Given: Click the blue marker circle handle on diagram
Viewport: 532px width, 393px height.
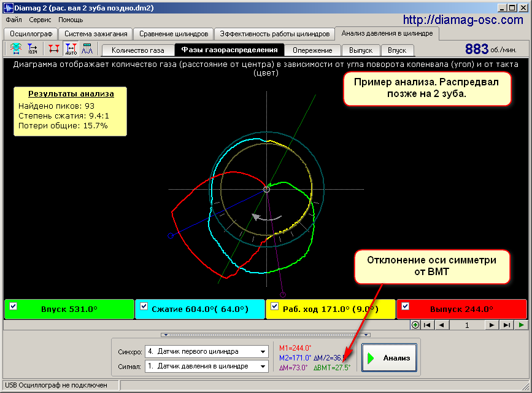Looking at the screenshot, I should (171, 235).
